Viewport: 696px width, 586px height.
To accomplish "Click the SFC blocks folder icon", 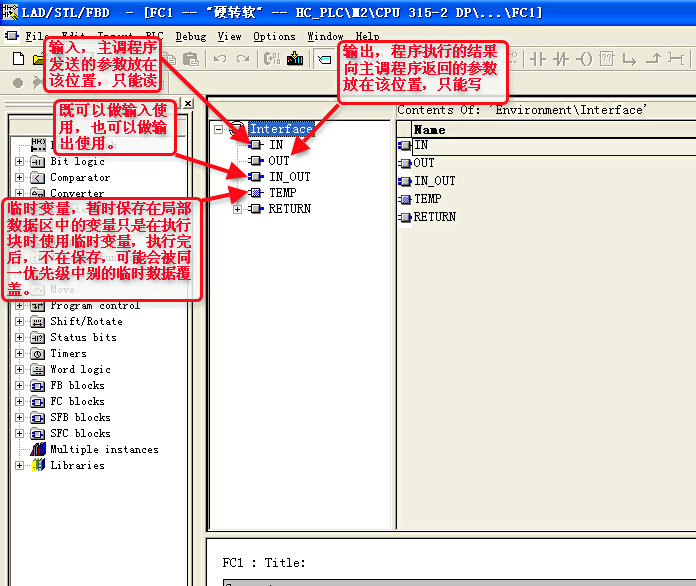I will coord(38,434).
